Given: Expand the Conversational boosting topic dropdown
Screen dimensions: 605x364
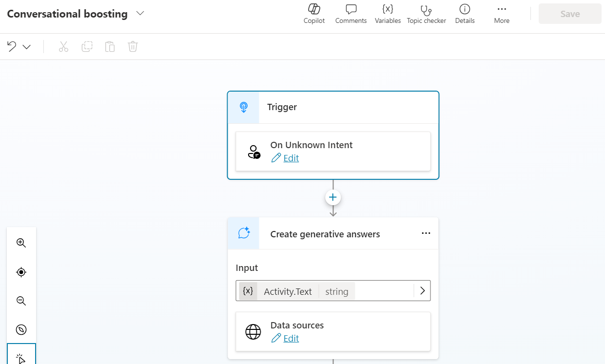Looking at the screenshot, I should (140, 14).
